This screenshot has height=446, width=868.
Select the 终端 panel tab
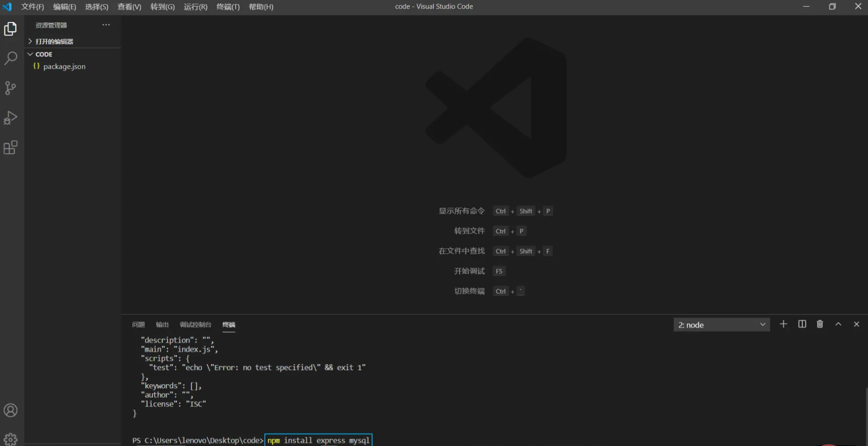tap(229, 325)
